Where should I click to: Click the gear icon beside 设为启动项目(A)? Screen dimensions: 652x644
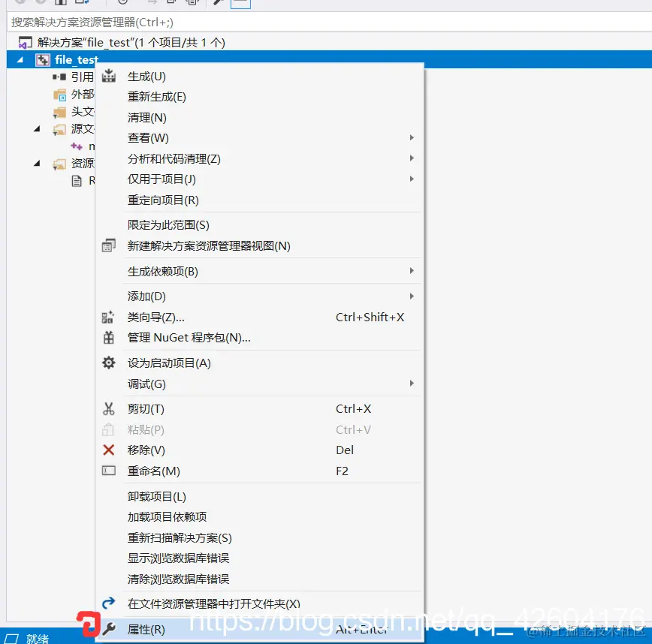pos(108,363)
